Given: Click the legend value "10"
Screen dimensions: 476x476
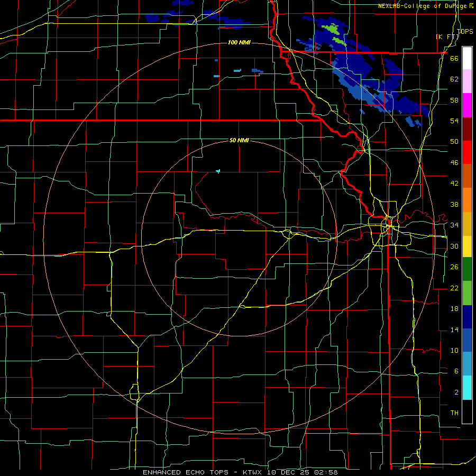Looking at the screenshot, I should pos(454,350).
